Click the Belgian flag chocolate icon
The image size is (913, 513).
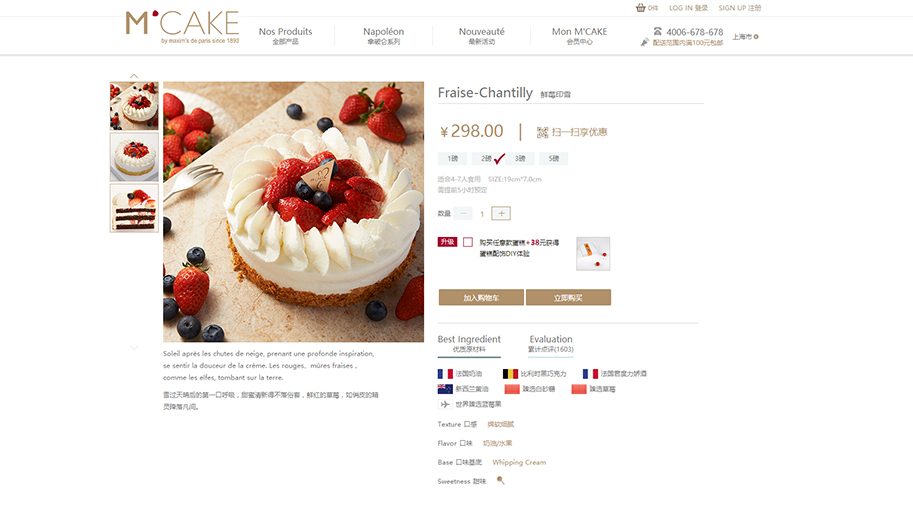click(x=510, y=374)
